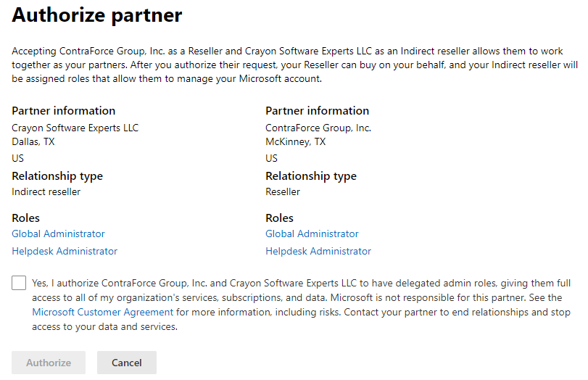
Task: Tick the authorize delegated admin roles checkbox
Action: point(19,283)
